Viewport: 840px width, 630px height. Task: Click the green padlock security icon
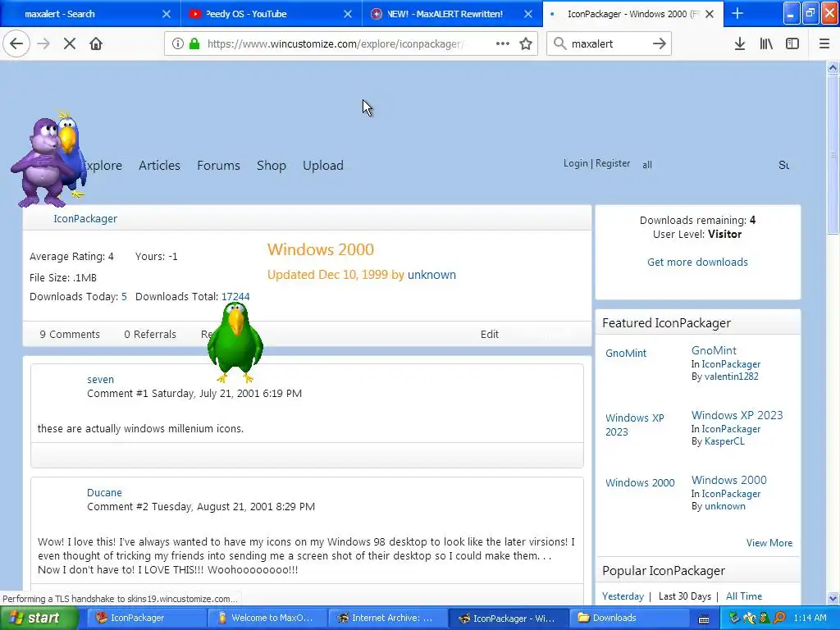[x=194, y=43]
